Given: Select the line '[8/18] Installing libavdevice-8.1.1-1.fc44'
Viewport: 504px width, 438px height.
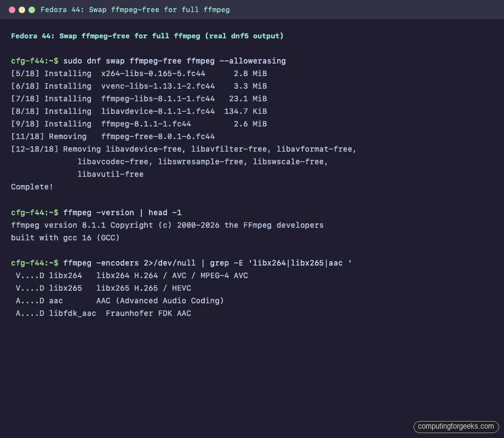Looking at the screenshot, I should click(x=139, y=111).
